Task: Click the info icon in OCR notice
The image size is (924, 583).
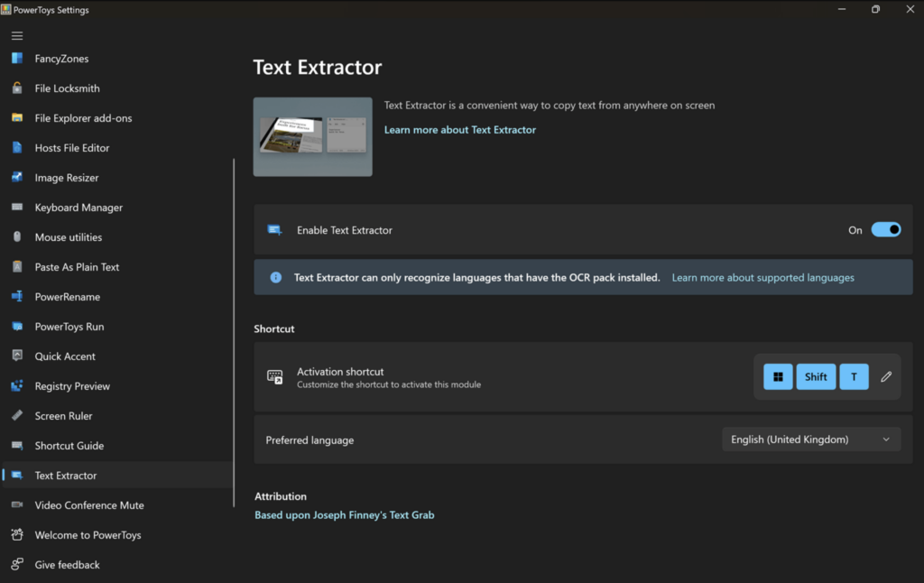Action: 276,277
